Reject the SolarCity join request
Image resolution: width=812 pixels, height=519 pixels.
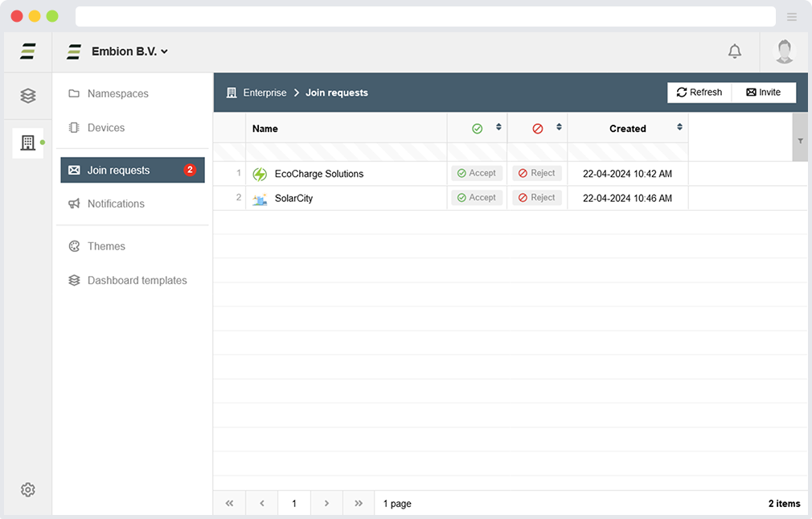pos(536,198)
